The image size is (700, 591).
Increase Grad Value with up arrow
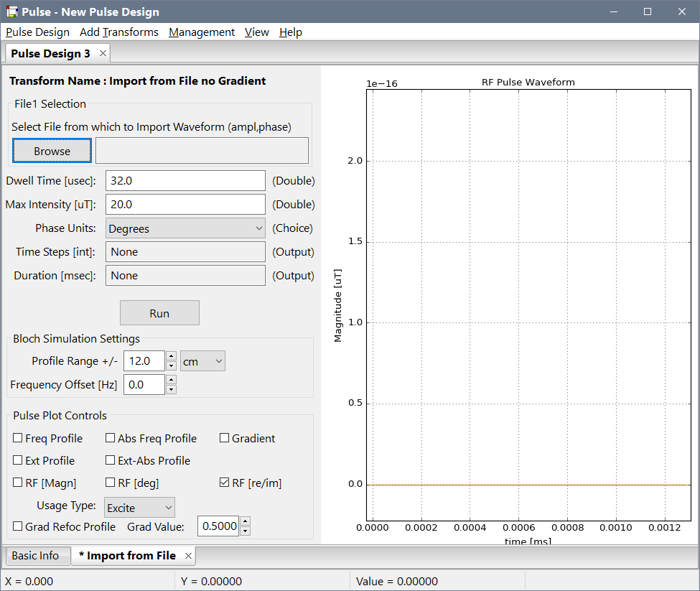245,521
